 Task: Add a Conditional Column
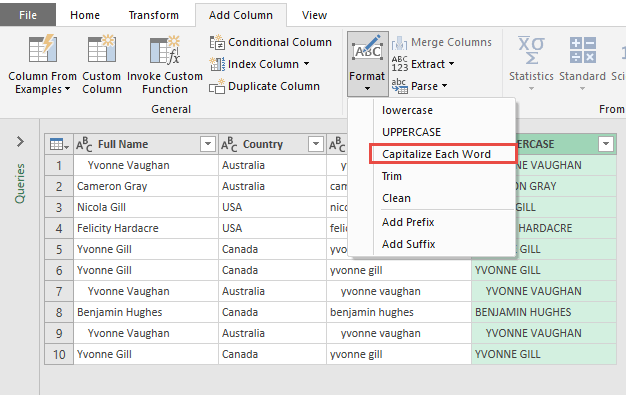[270, 42]
